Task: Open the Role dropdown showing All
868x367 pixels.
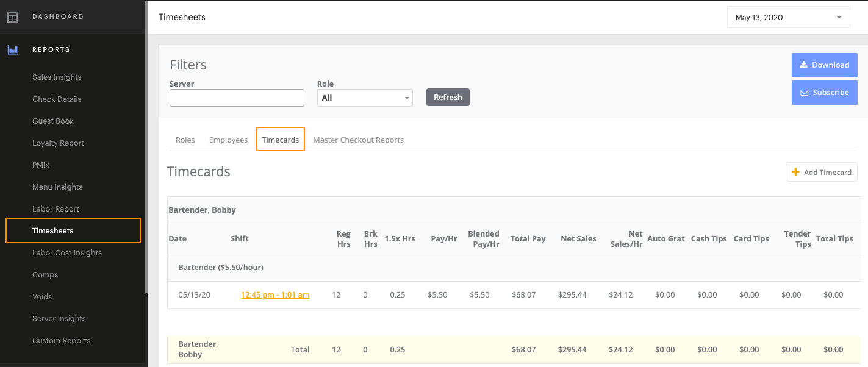Action: (x=365, y=97)
